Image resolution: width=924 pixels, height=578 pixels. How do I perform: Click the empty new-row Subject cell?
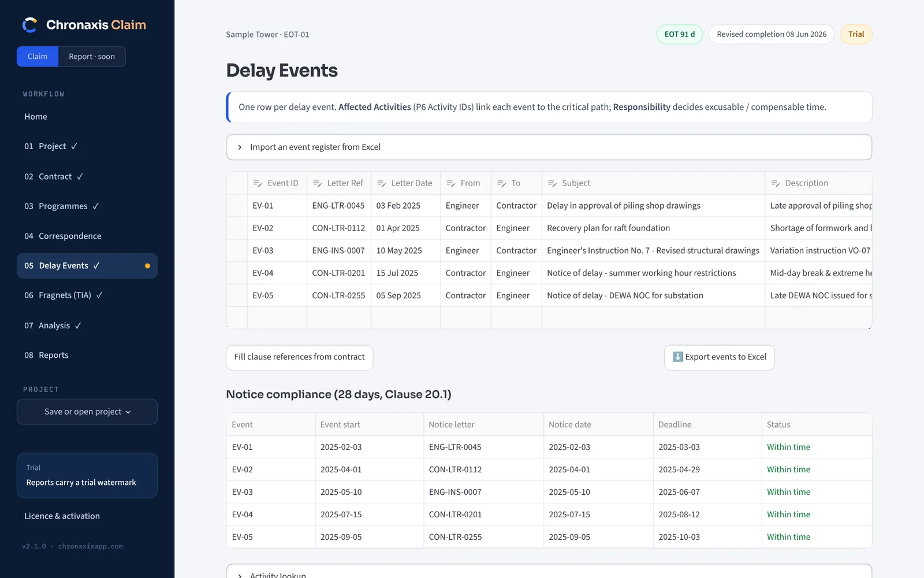[653, 318]
